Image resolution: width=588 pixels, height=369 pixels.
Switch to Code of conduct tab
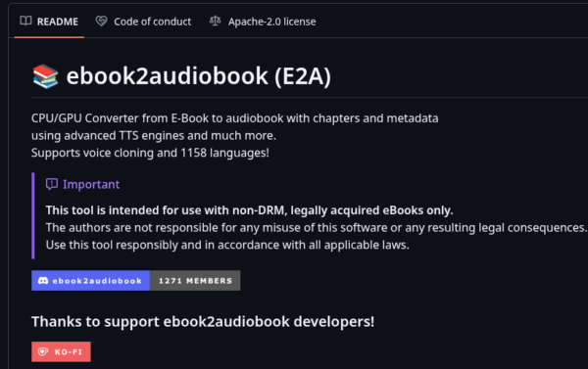tap(143, 22)
